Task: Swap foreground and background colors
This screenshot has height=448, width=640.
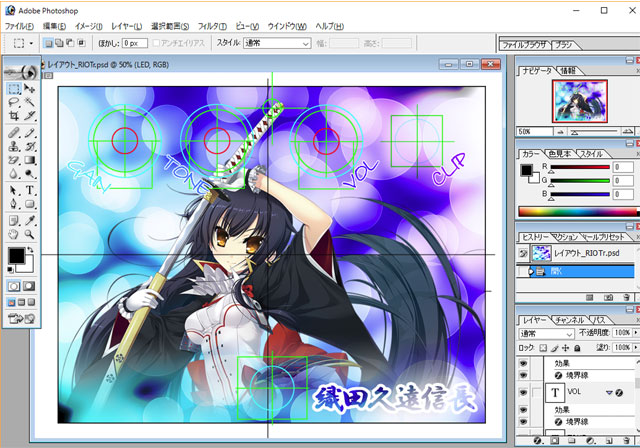Action: click(30, 249)
